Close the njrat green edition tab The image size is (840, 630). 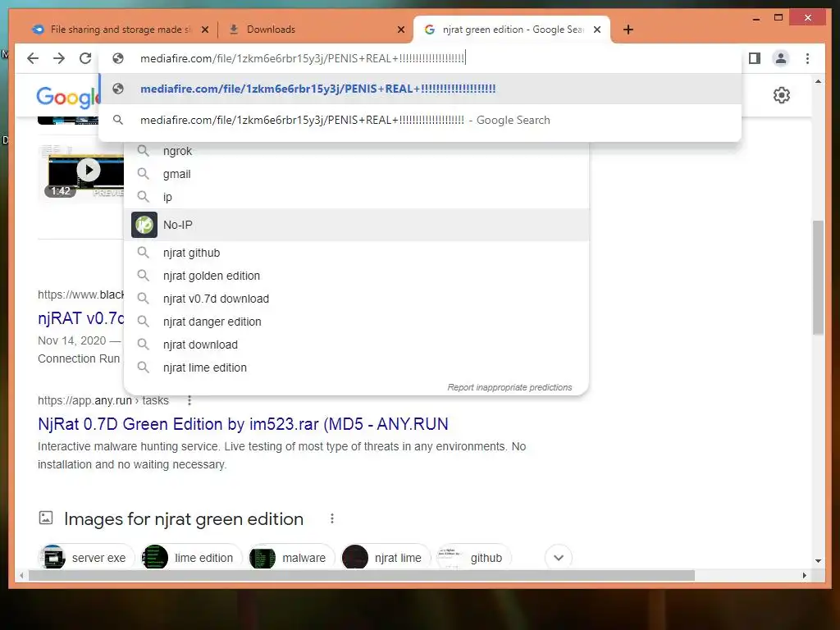tap(597, 30)
